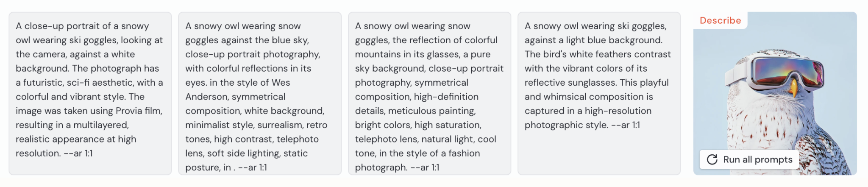Screen dimensions: 868x187
Task: Select the Describe label above the image
Action: 720,20
